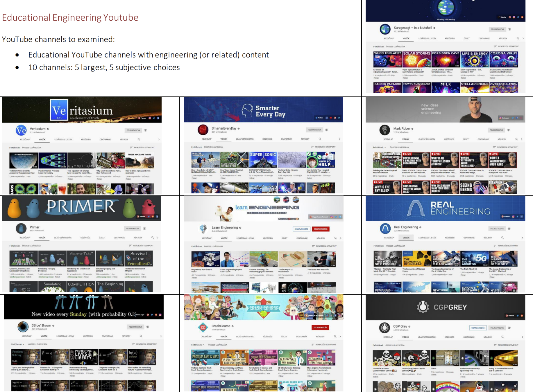533x392 pixels.
Task: Open the KÖZÖSSÉG tab on Mark Rober
Action: pos(449,139)
